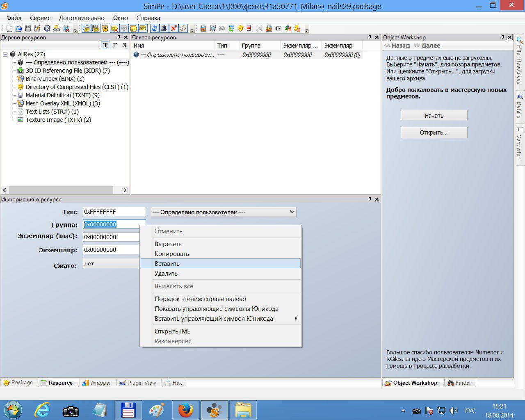
Task: Open the Справка menu
Action: tap(148, 18)
